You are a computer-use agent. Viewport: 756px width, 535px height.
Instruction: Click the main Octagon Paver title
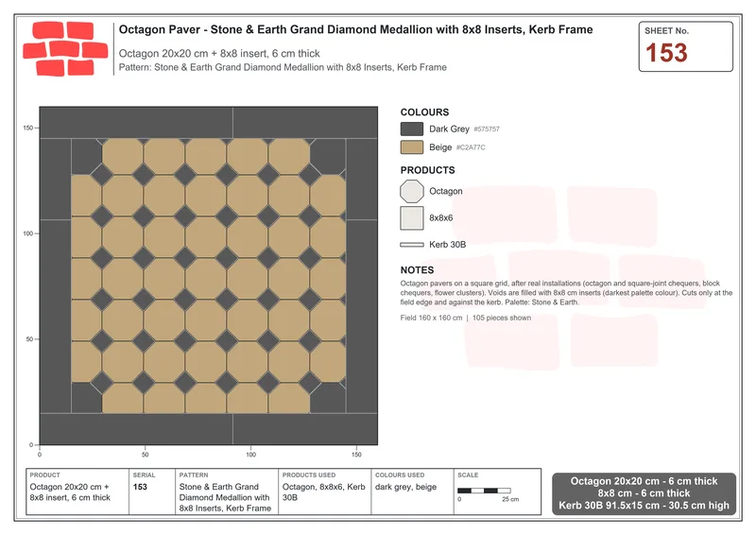(x=356, y=29)
